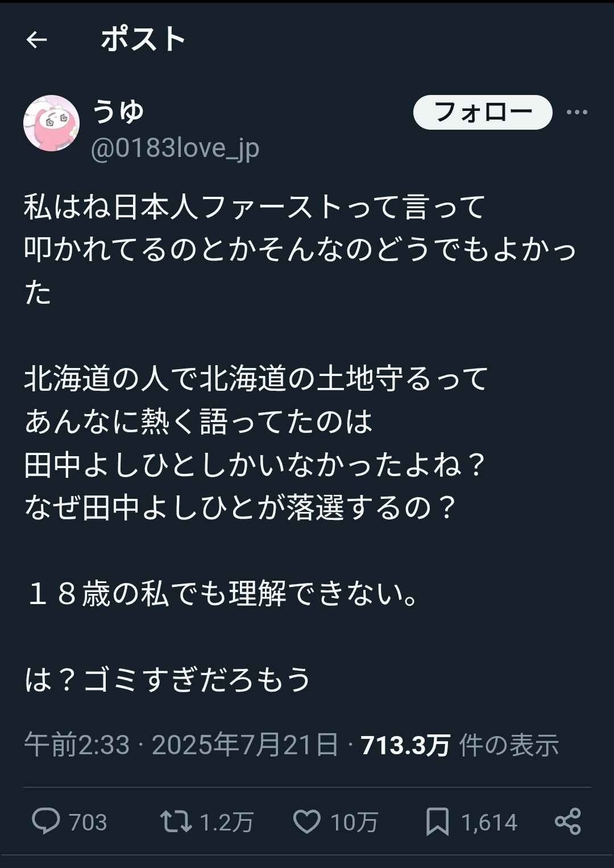View the 703 replies count
The image size is (614, 868).
[88, 822]
